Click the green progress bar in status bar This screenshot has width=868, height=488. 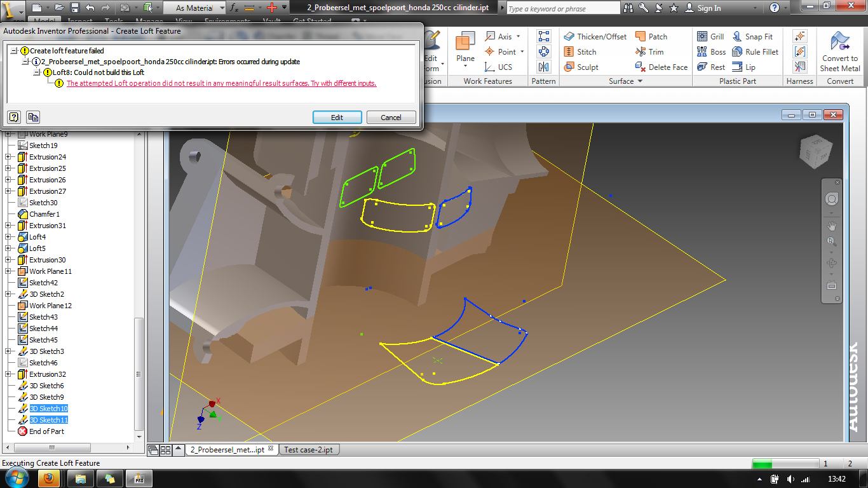pyautogui.click(x=763, y=463)
